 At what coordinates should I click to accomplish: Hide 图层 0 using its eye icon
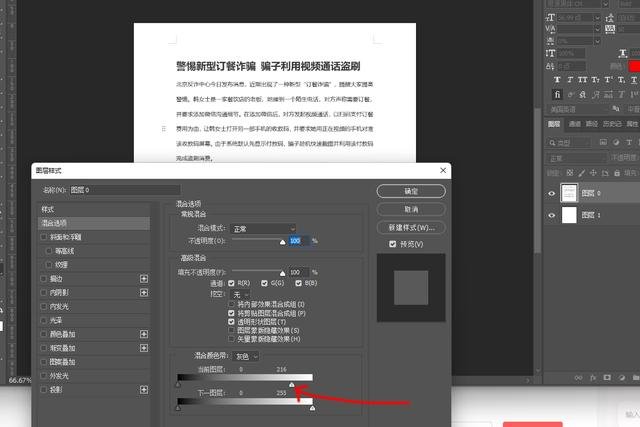[x=552, y=193]
